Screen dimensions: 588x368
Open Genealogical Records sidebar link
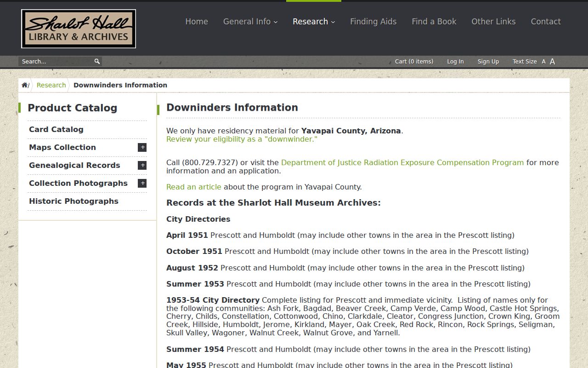point(74,166)
